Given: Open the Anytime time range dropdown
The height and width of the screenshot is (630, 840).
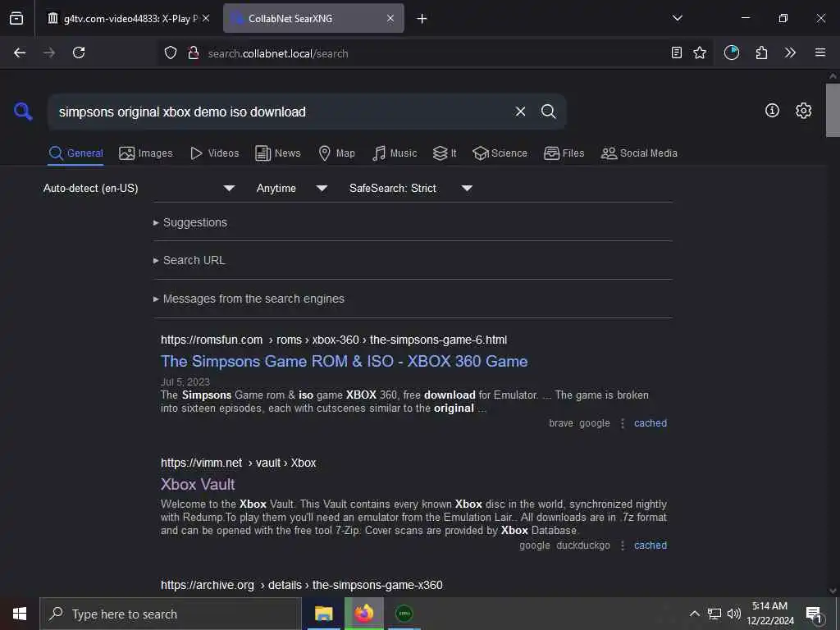Looking at the screenshot, I should (x=292, y=188).
